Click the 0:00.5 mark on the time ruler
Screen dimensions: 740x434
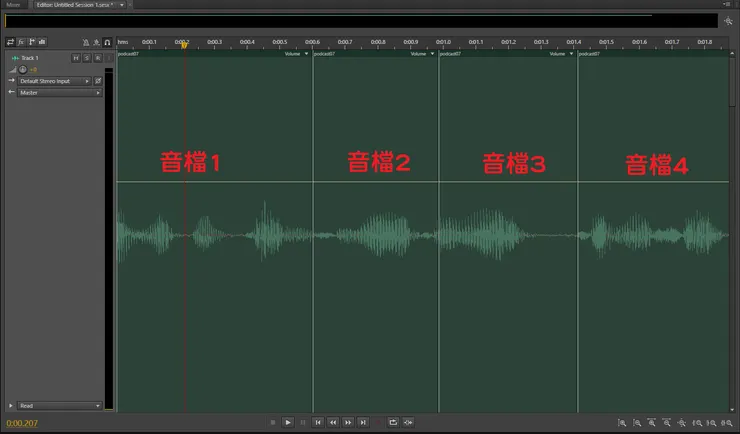pos(279,42)
